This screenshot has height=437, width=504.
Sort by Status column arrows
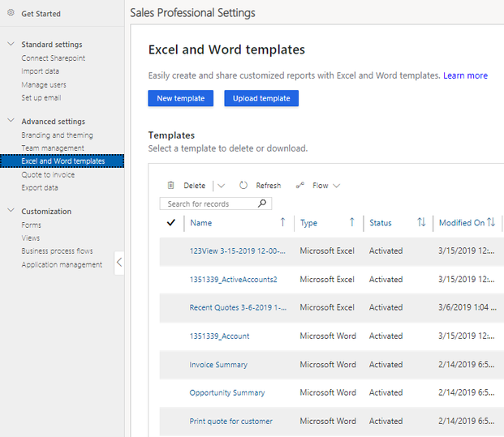tap(421, 222)
